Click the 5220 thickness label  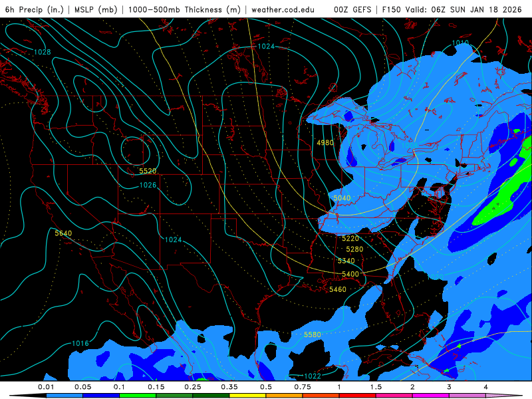click(350, 239)
